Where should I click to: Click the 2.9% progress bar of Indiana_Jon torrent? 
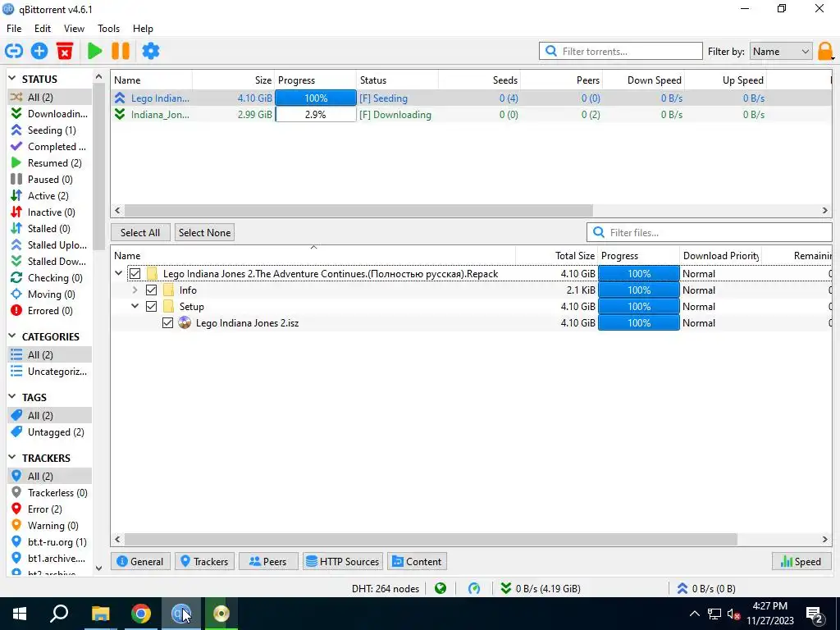316,115
